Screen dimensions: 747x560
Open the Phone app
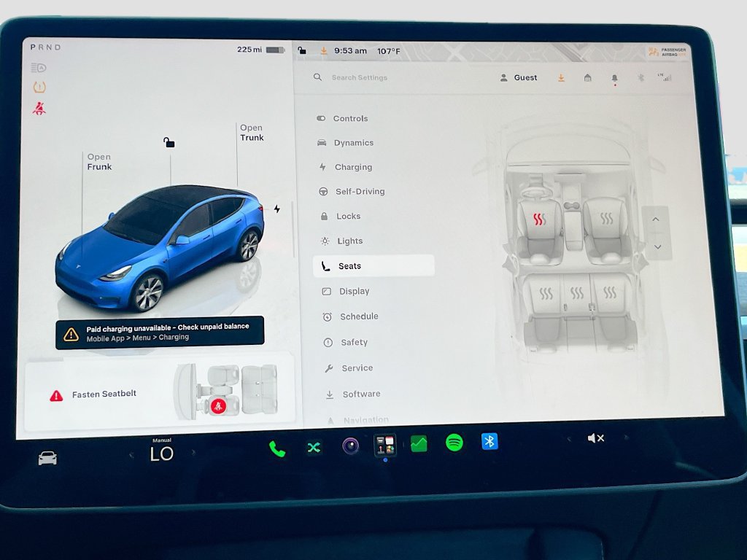tap(276, 448)
